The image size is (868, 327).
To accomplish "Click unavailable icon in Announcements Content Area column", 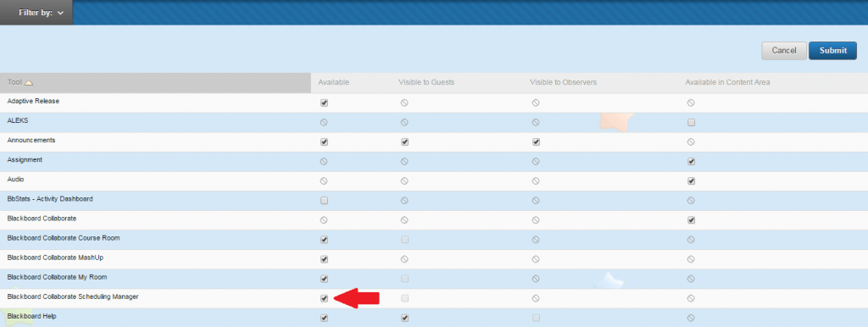I will [x=691, y=141].
